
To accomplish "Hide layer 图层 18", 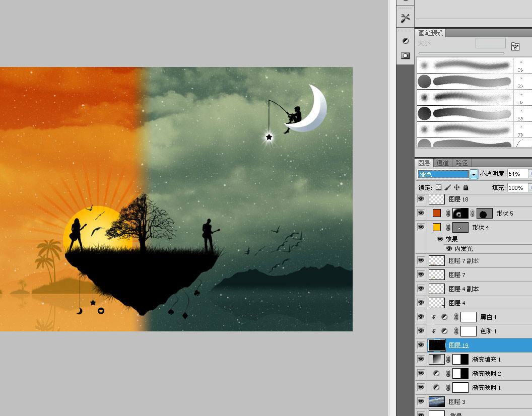I will [421, 199].
